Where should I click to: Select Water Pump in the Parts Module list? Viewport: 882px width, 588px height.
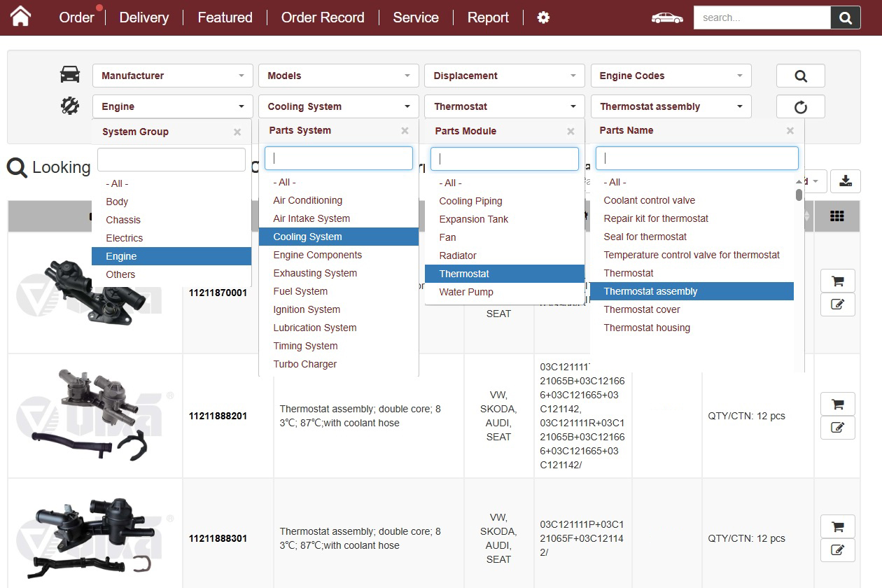tap(466, 292)
